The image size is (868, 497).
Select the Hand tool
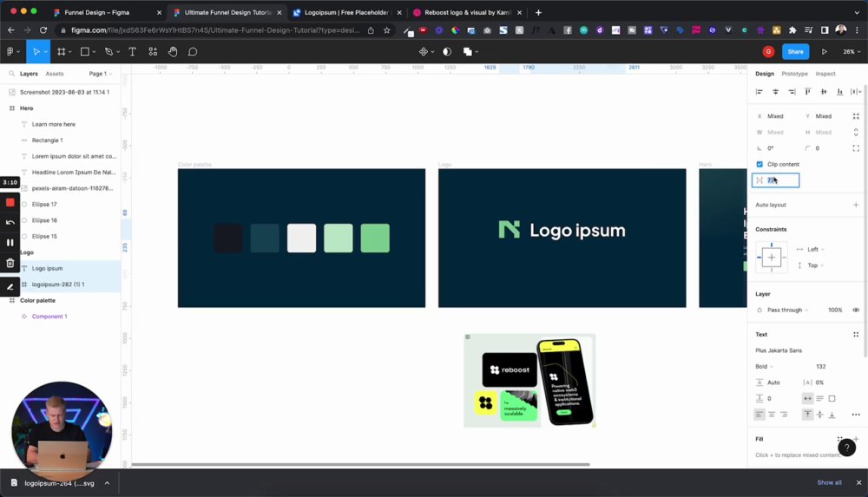click(x=173, y=51)
